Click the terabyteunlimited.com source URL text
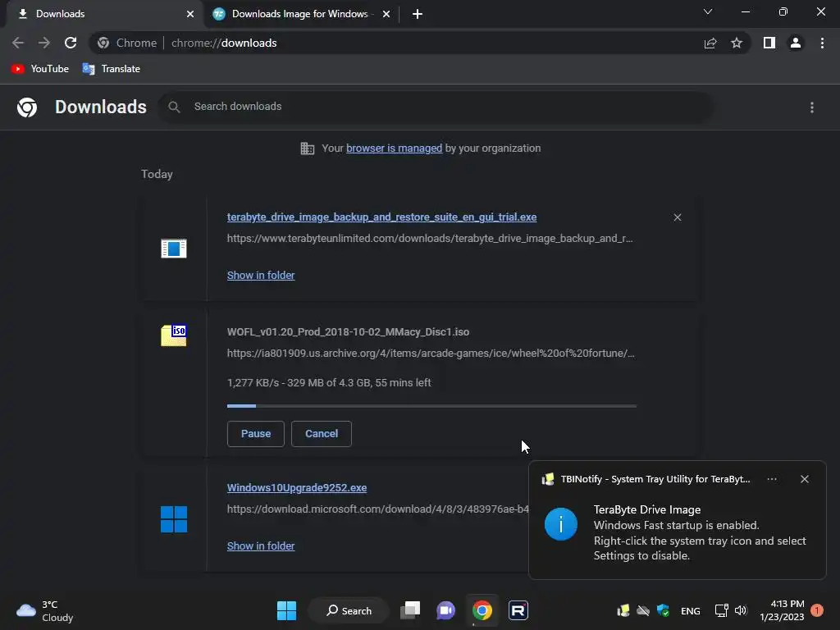The image size is (840, 630). point(430,239)
